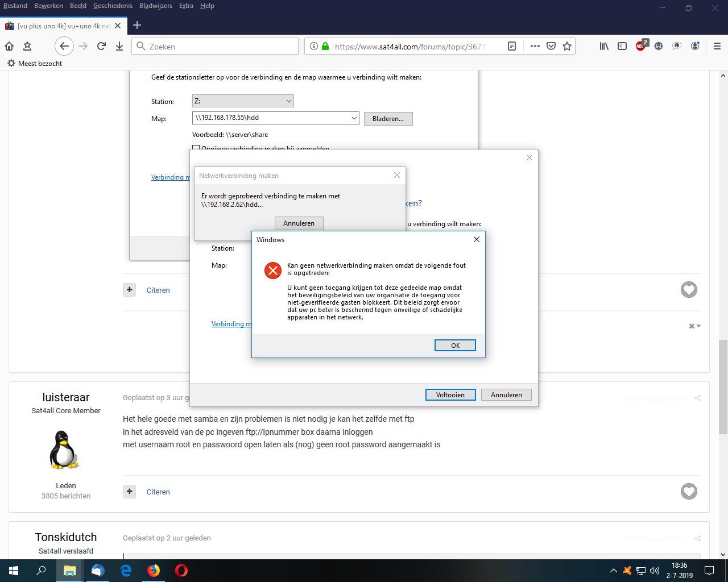Open the Firefox Library icon
The image size is (728, 582).
pos(604,47)
